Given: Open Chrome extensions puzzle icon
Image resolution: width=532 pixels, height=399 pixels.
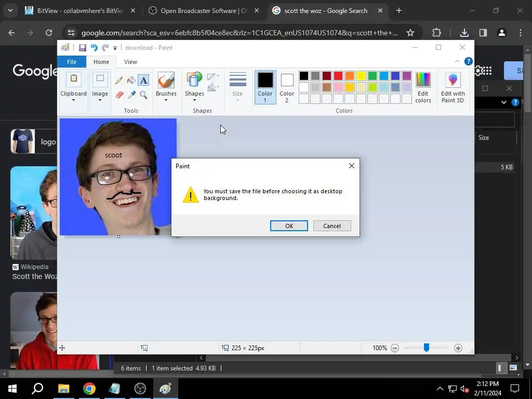Looking at the screenshot, I should [x=436, y=33].
